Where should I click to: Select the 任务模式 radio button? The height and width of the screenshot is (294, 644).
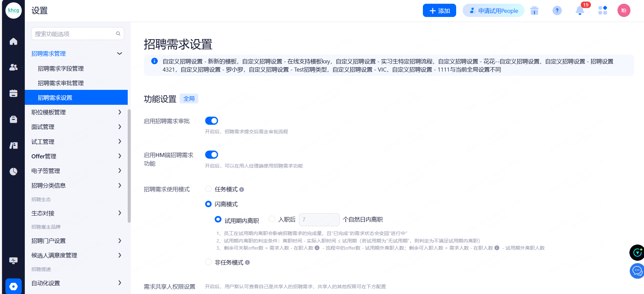(209, 189)
